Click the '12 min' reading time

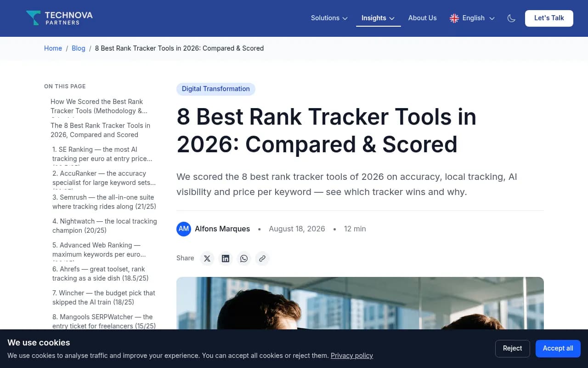[355, 229]
